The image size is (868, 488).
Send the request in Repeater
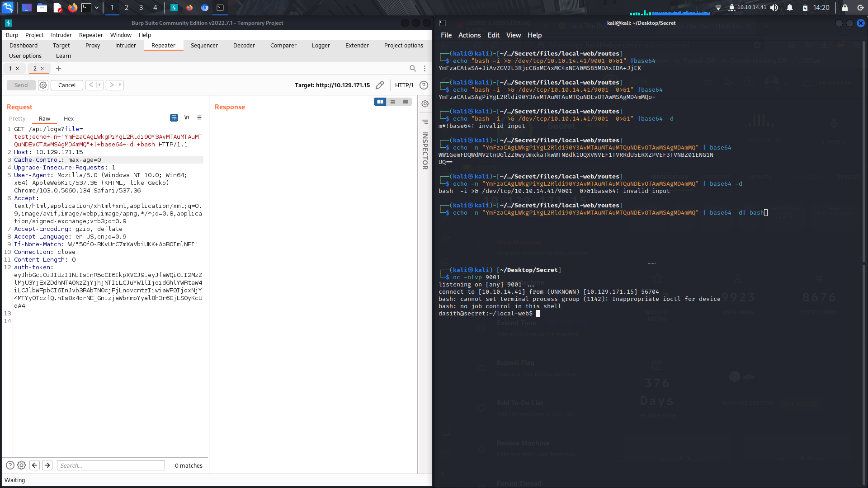(x=21, y=85)
